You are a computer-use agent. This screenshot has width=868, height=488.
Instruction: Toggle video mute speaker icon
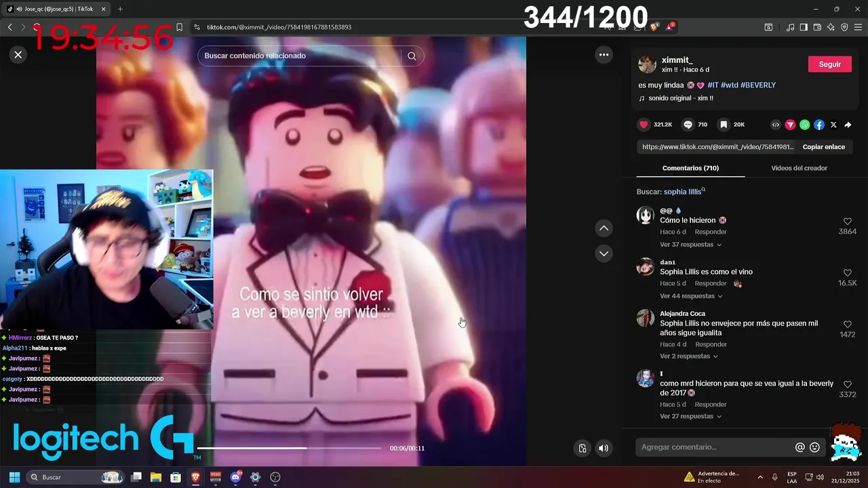click(x=604, y=448)
